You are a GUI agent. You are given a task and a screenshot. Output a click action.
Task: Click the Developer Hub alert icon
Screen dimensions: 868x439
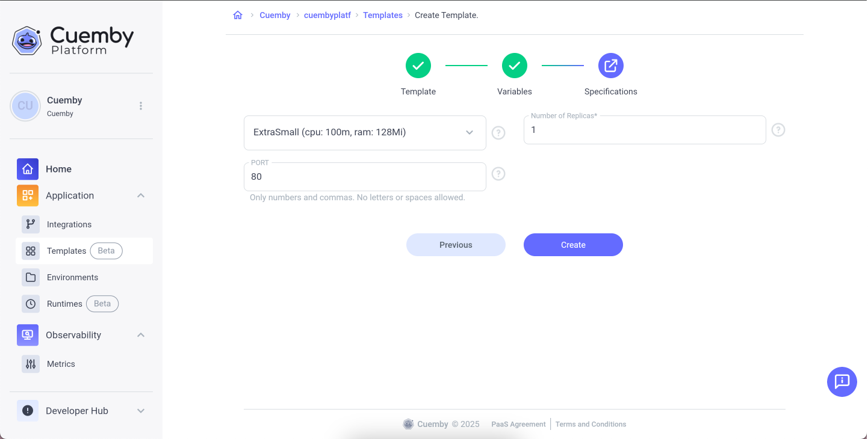pyautogui.click(x=27, y=410)
